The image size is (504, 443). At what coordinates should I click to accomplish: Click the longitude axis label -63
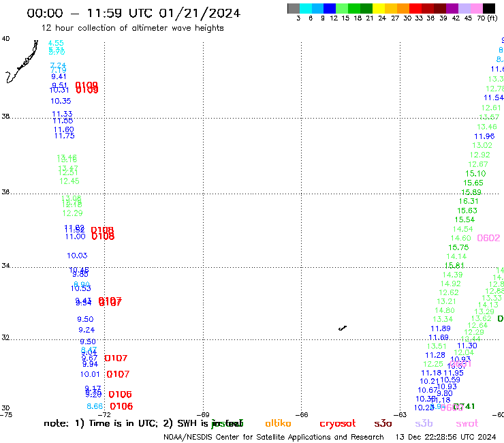[400, 415]
